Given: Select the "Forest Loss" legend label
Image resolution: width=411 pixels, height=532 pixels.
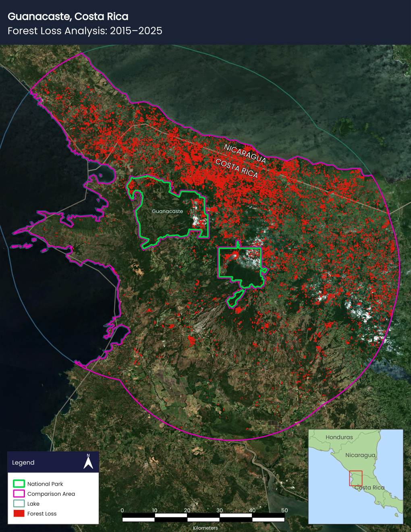Looking at the screenshot, I should [42, 513].
